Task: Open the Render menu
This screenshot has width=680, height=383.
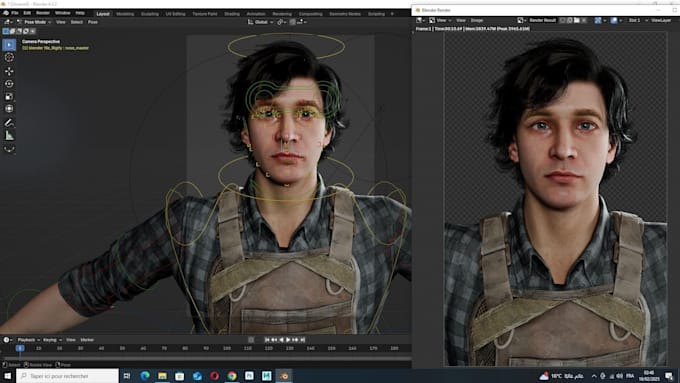Action: point(43,13)
